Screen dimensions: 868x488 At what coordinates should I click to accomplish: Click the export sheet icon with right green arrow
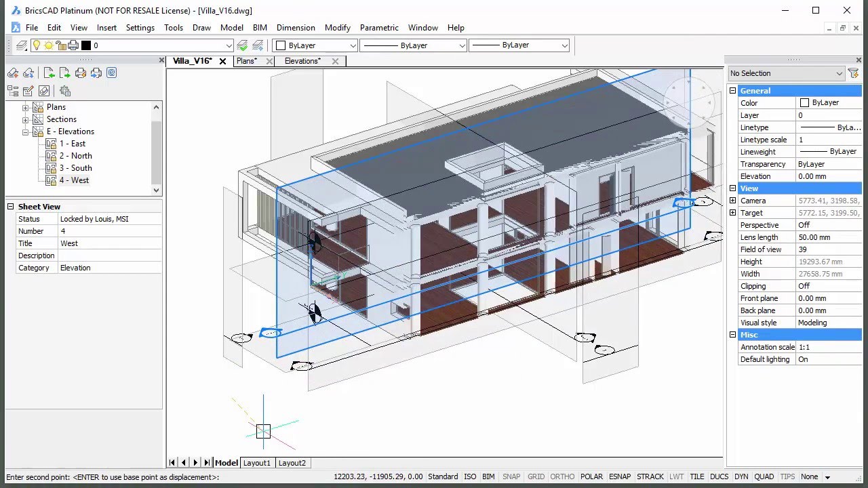pyautogui.click(x=65, y=73)
